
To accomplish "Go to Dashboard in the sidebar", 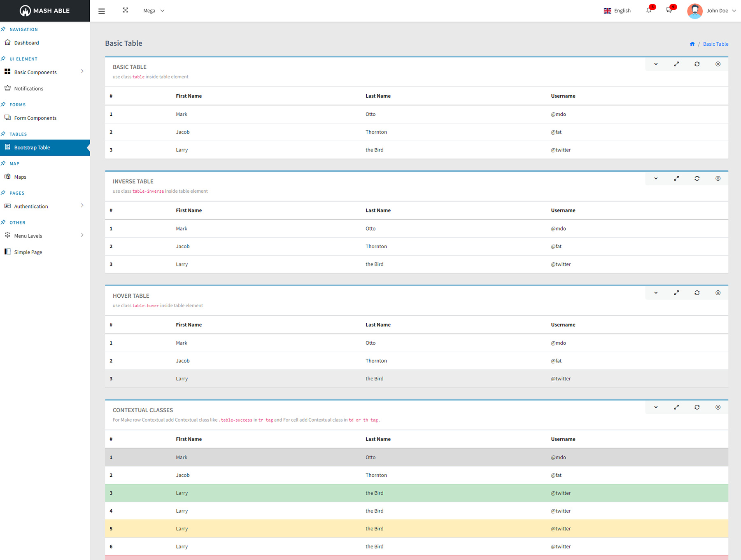I will click(27, 43).
